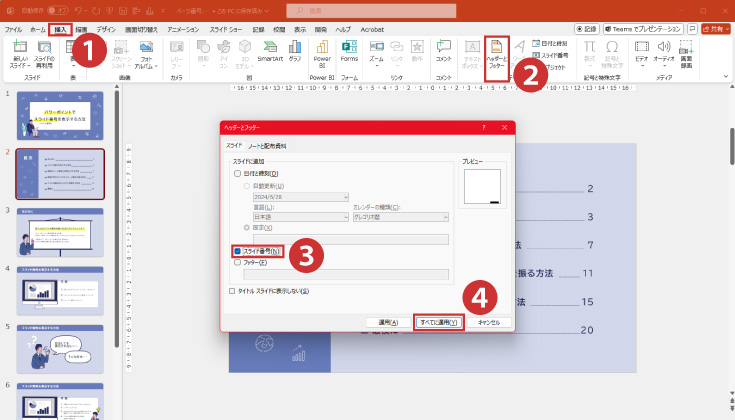The height and width of the screenshot is (420, 735).
Task: Click the Footer text field
Action: (346, 274)
